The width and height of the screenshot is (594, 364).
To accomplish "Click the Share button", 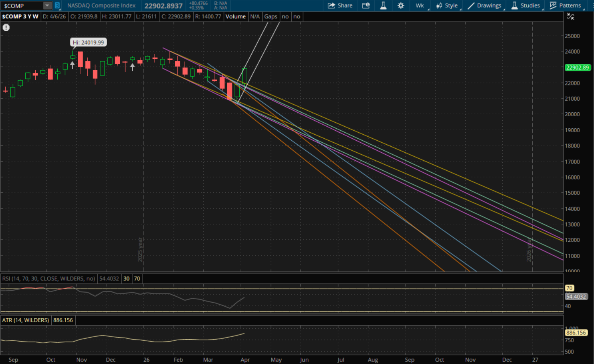I will point(340,6).
